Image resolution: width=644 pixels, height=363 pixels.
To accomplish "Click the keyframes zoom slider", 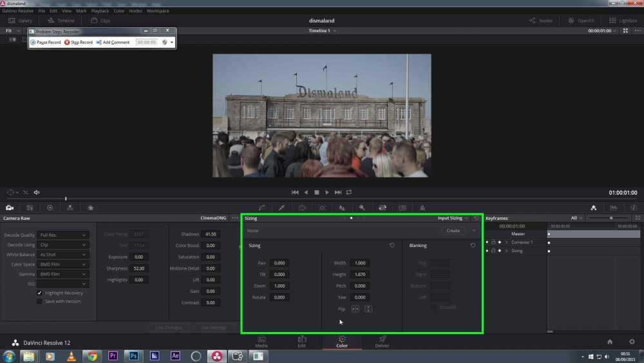I will pos(610,219).
